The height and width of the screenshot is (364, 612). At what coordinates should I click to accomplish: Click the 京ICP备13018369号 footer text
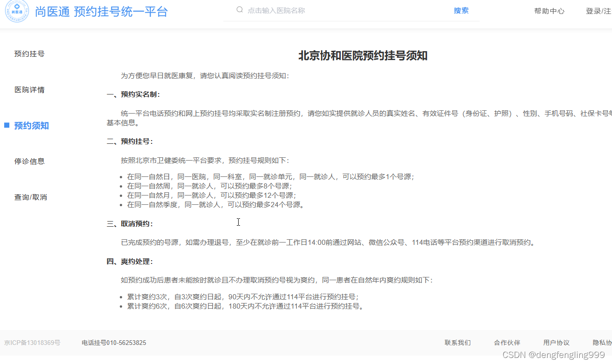[x=32, y=343]
